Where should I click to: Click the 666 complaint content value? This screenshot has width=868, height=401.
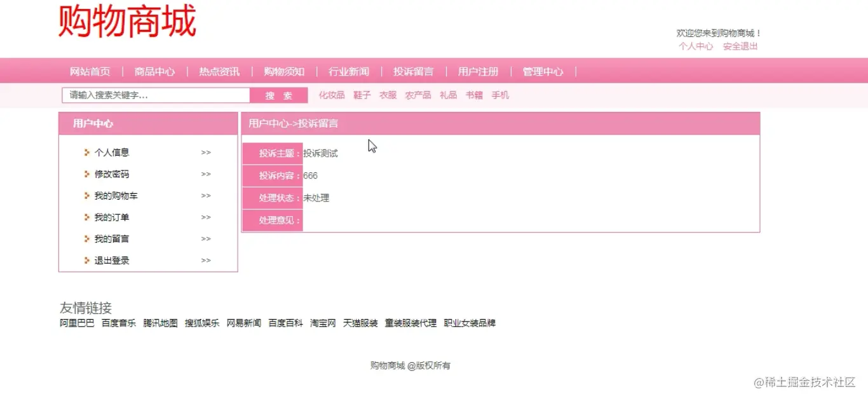coord(310,176)
